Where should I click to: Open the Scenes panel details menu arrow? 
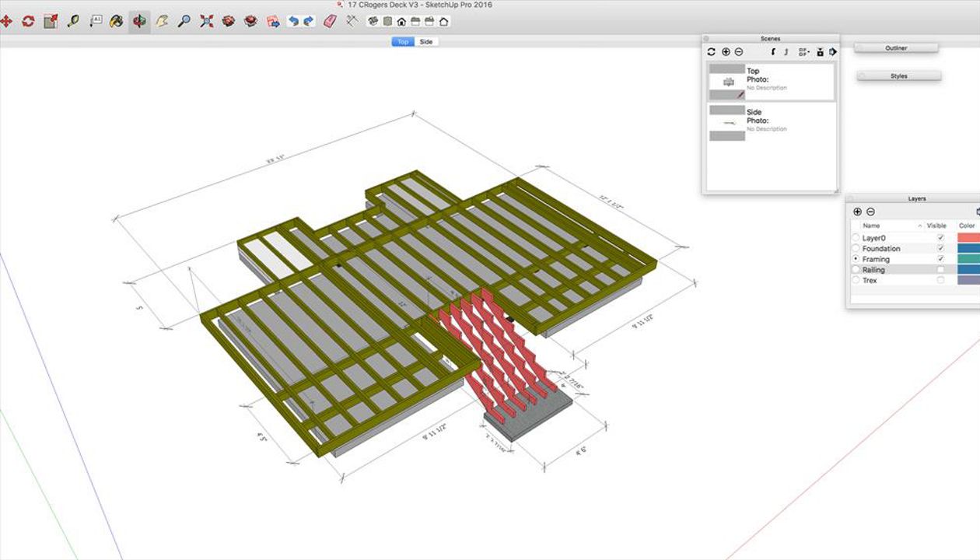pyautogui.click(x=833, y=52)
